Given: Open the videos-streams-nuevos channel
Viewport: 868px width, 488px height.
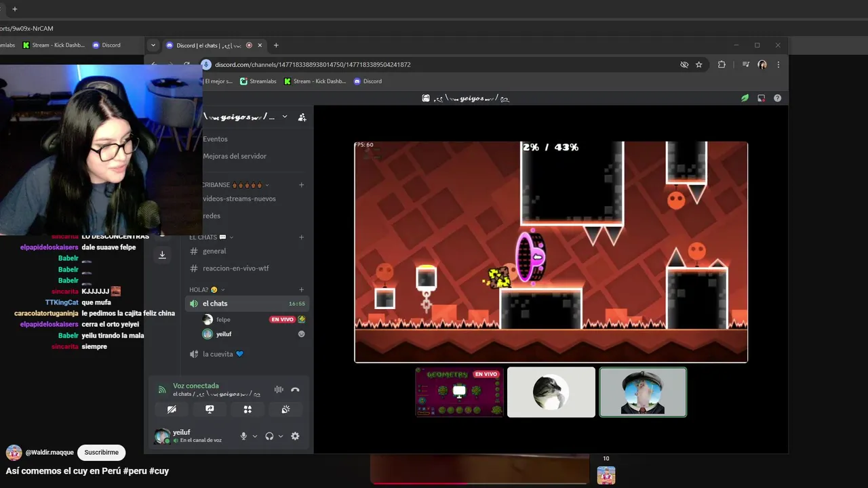Looking at the screenshot, I should pos(239,199).
